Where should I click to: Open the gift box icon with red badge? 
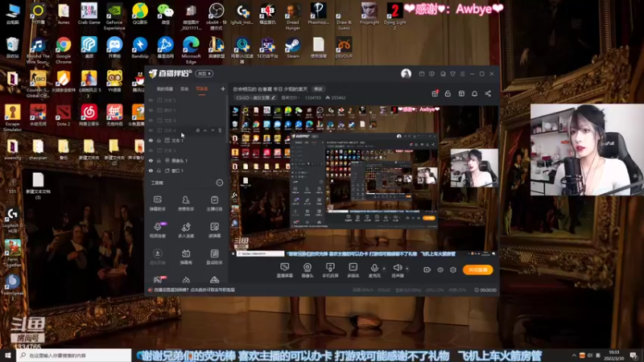435,93
